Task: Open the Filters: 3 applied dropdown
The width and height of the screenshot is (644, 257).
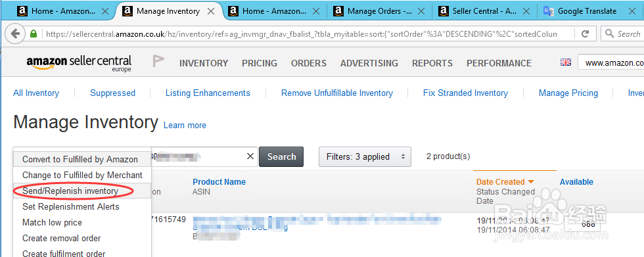Action: click(x=365, y=156)
